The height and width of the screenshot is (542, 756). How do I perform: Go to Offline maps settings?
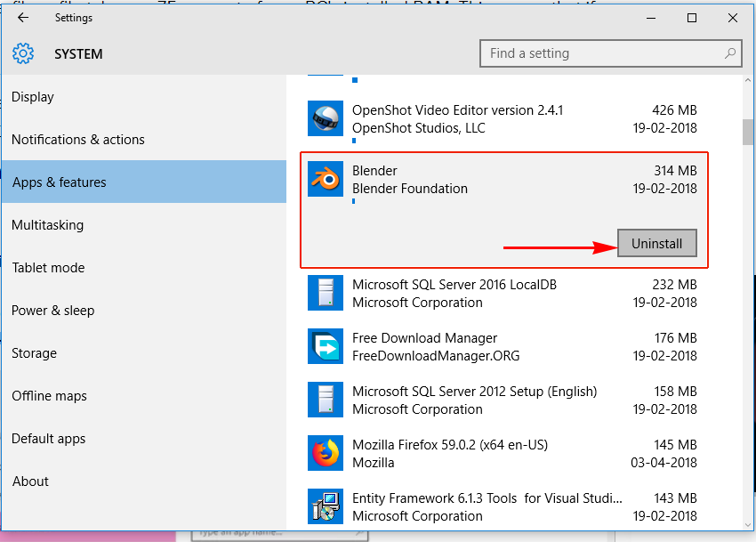(x=144, y=396)
